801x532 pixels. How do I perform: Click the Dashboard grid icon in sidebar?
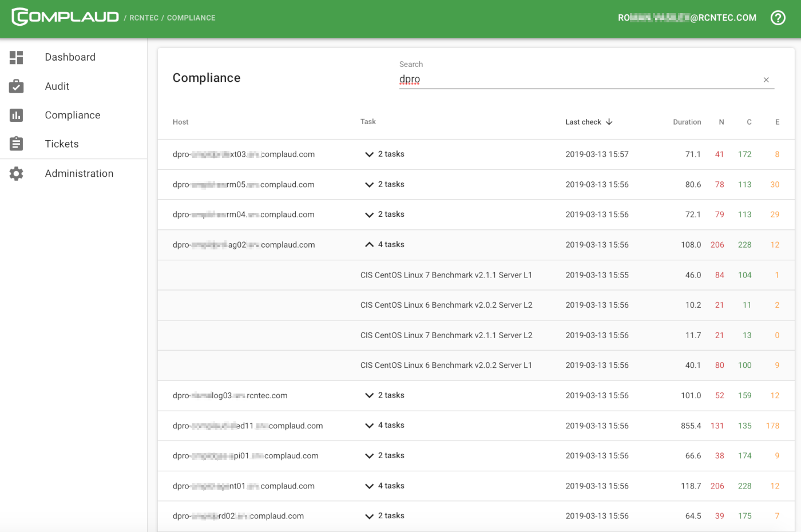[x=17, y=57]
